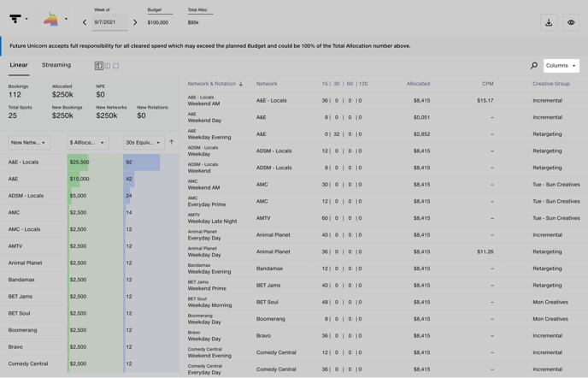Open the Columns dropdown
This screenshot has width=588, height=378.
[x=561, y=66]
